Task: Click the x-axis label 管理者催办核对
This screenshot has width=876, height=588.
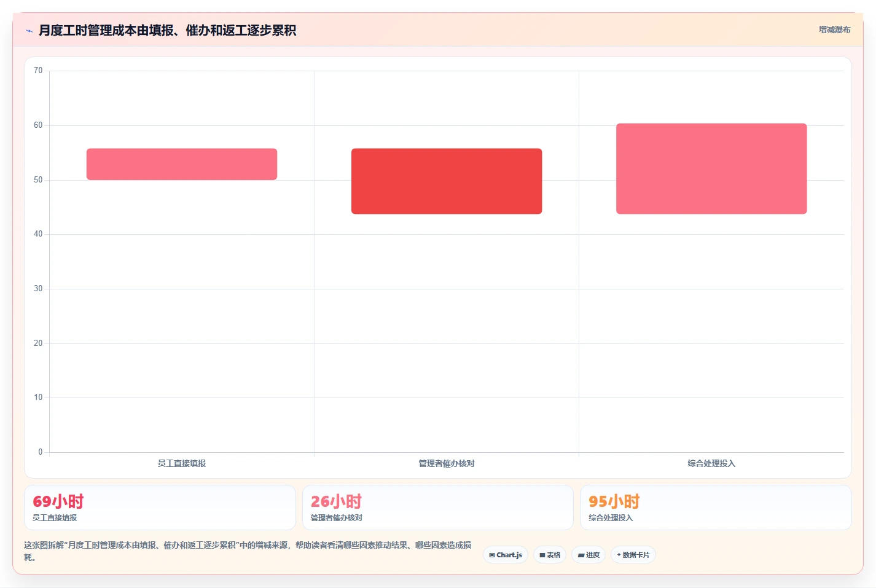Action: coord(447,463)
